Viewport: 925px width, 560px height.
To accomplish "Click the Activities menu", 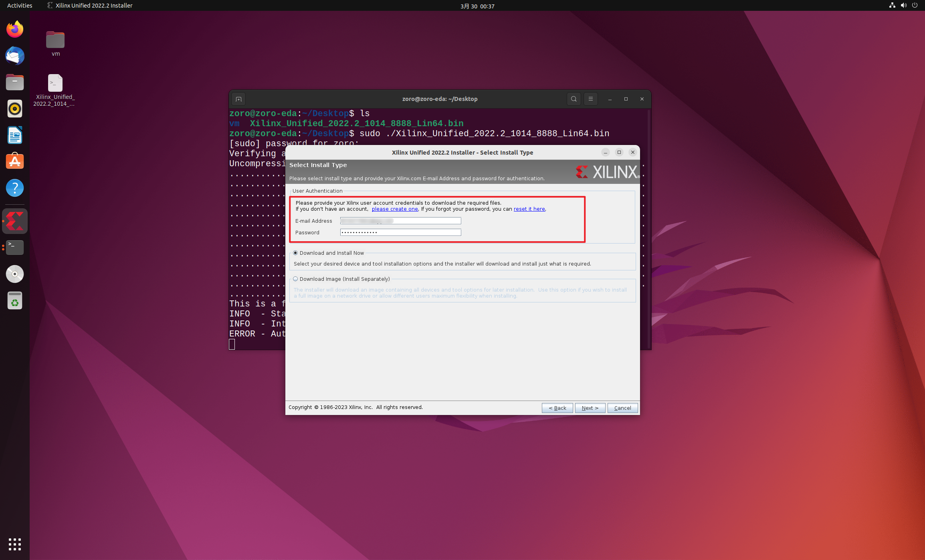I will tap(20, 6).
